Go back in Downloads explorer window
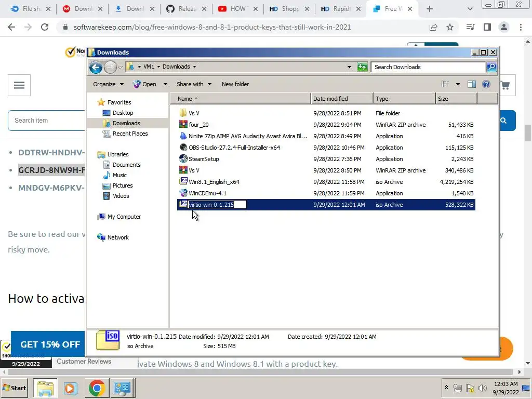Screen dimensions: 532x399 tap(96, 67)
